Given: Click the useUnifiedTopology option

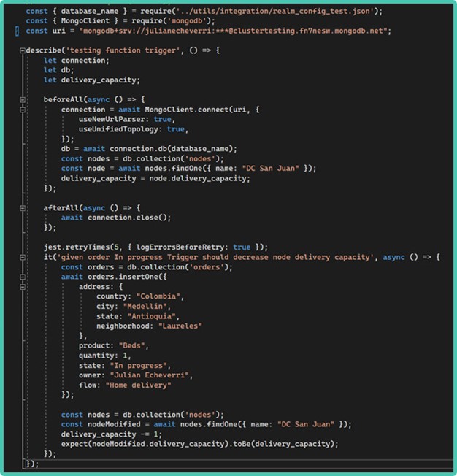Looking at the screenshot, I should coord(118,129).
